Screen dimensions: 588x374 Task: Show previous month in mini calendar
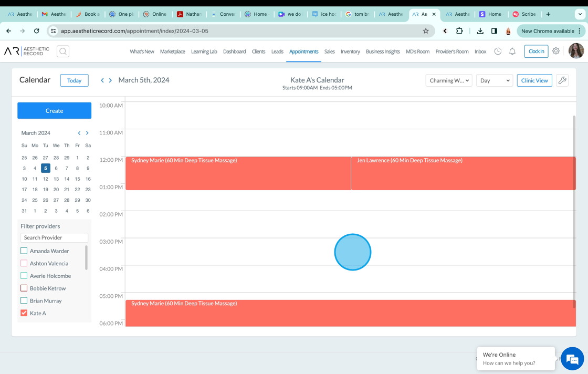point(79,133)
